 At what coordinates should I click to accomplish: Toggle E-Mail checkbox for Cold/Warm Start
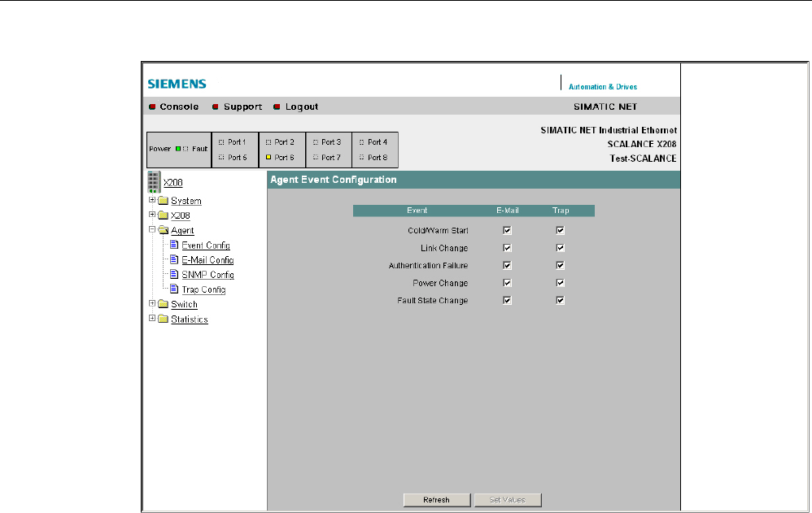click(507, 230)
